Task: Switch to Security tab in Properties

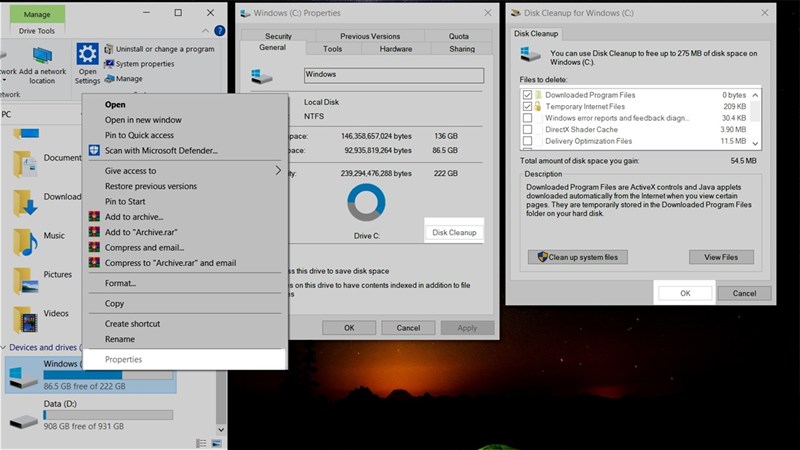Action: (x=278, y=36)
